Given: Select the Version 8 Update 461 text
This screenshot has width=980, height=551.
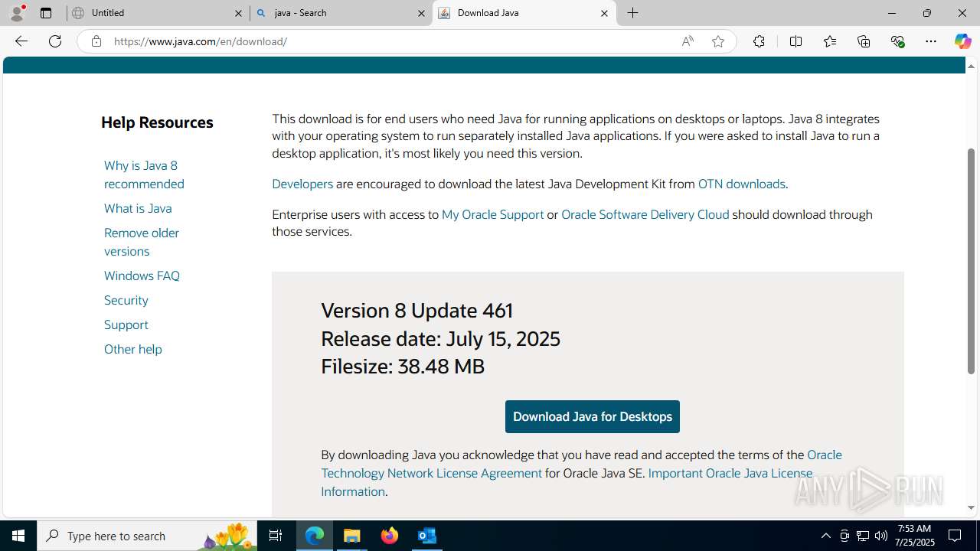Looking at the screenshot, I should [x=416, y=310].
